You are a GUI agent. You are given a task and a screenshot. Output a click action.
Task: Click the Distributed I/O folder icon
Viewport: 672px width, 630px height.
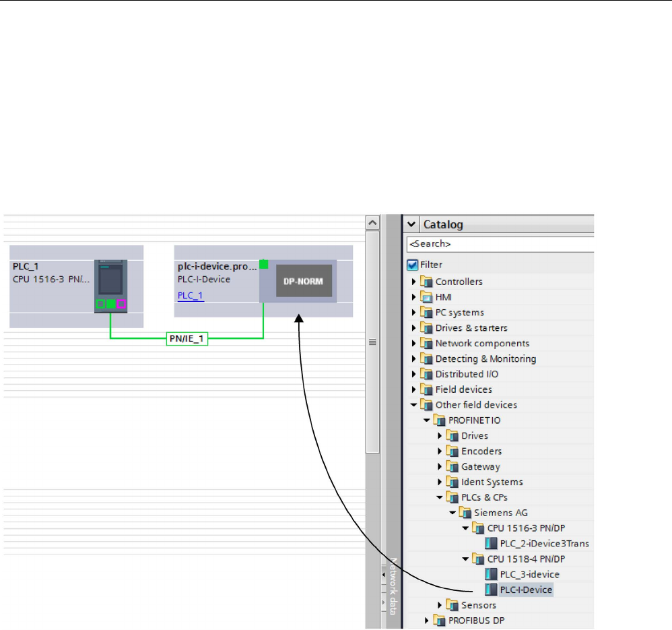426,375
